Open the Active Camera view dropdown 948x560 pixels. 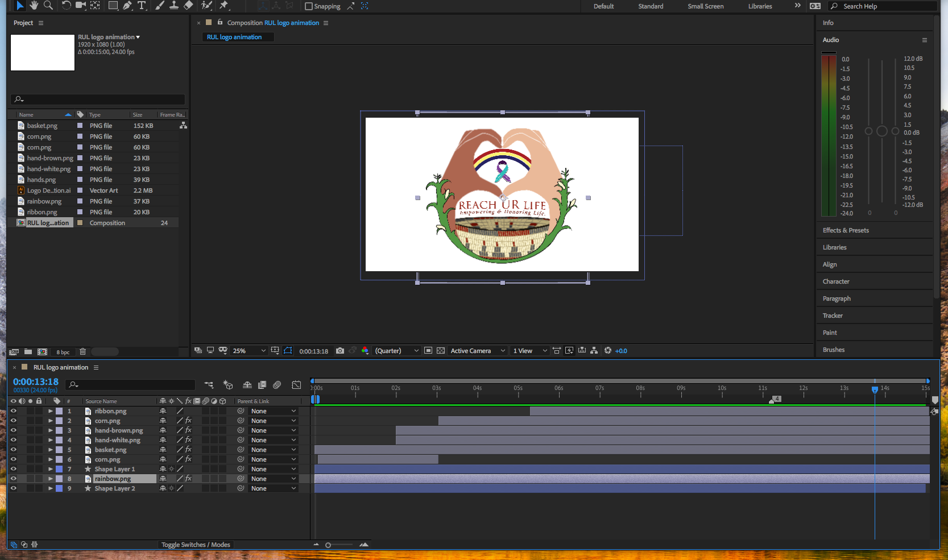click(477, 351)
